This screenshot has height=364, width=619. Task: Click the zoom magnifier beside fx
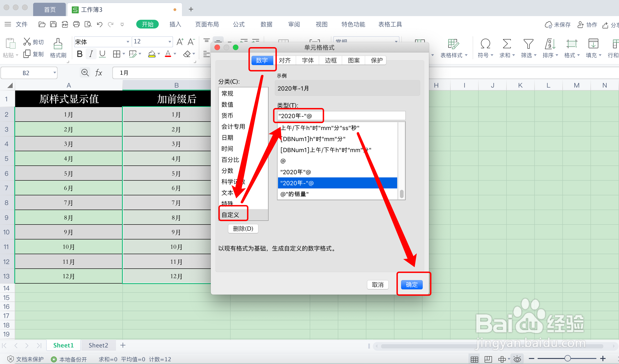pos(85,73)
